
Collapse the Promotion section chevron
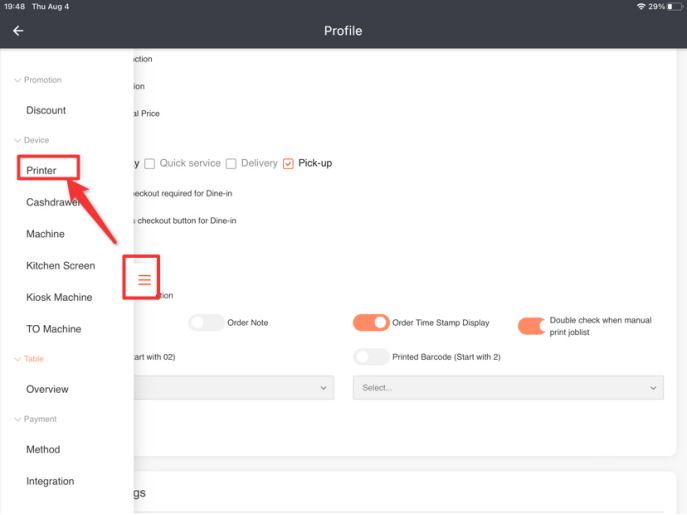click(x=17, y=80)
